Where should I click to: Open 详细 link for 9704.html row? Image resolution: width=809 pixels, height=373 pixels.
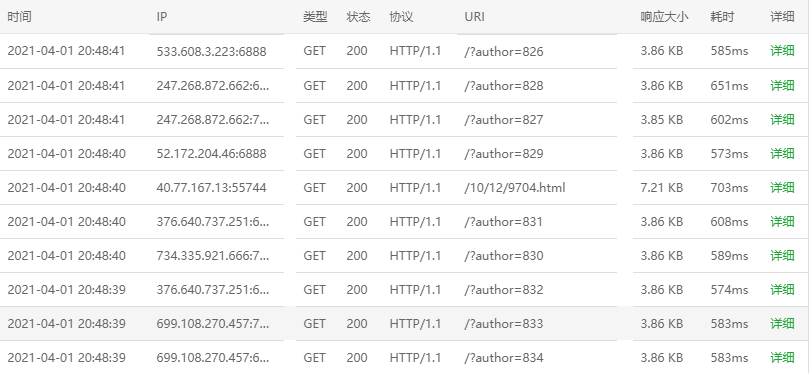click(782, 187)
